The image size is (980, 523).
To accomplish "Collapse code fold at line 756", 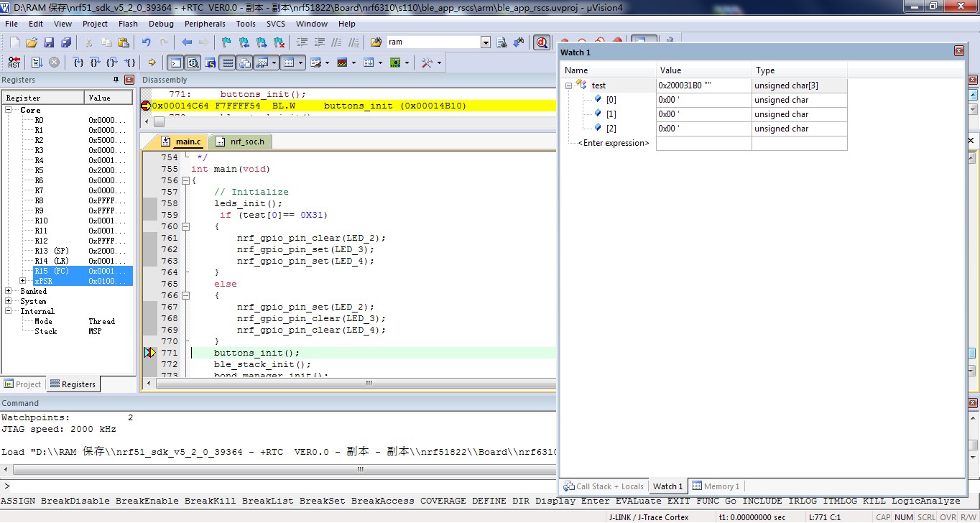I will tap(185, 180).
